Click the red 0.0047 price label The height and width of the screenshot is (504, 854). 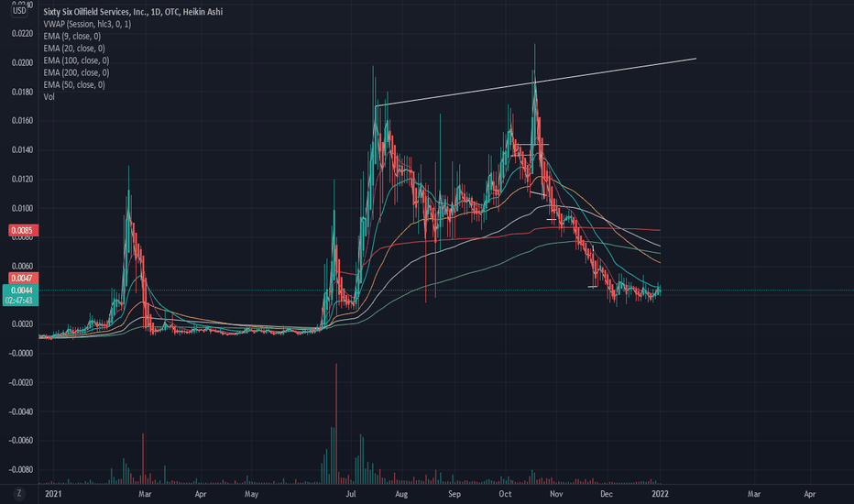22,279
